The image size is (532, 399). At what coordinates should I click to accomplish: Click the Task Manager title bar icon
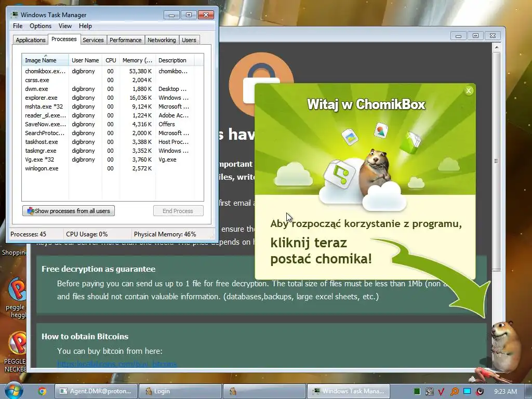pyautogui.click(x=14, y=15)
